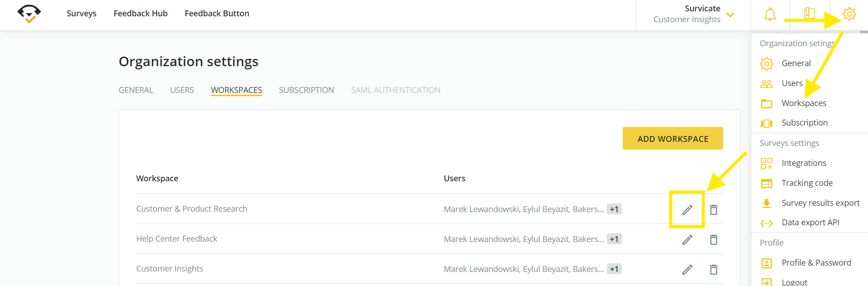Click the Profile & Password icon
This screenshot has width=868, height=286.
(767, 263)
